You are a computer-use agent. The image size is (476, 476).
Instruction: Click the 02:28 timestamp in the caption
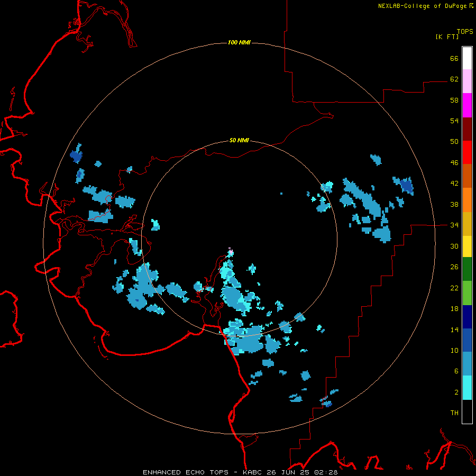tap(326, 472)
